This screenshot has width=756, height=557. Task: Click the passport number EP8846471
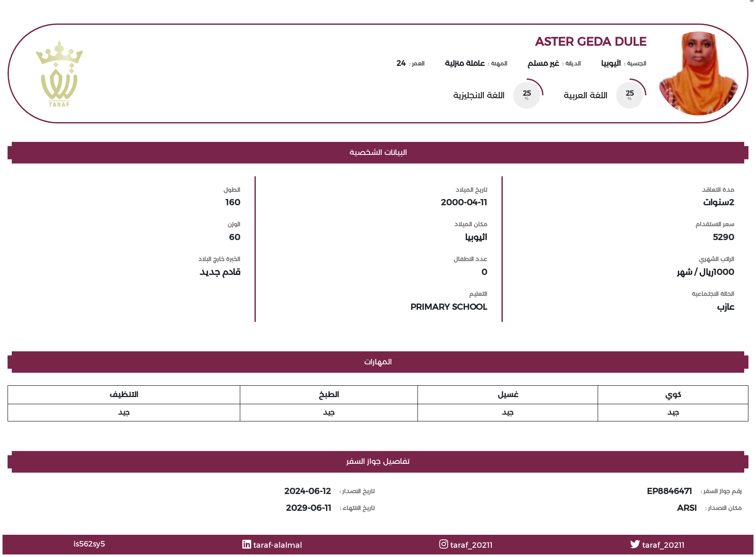point(669,491)
